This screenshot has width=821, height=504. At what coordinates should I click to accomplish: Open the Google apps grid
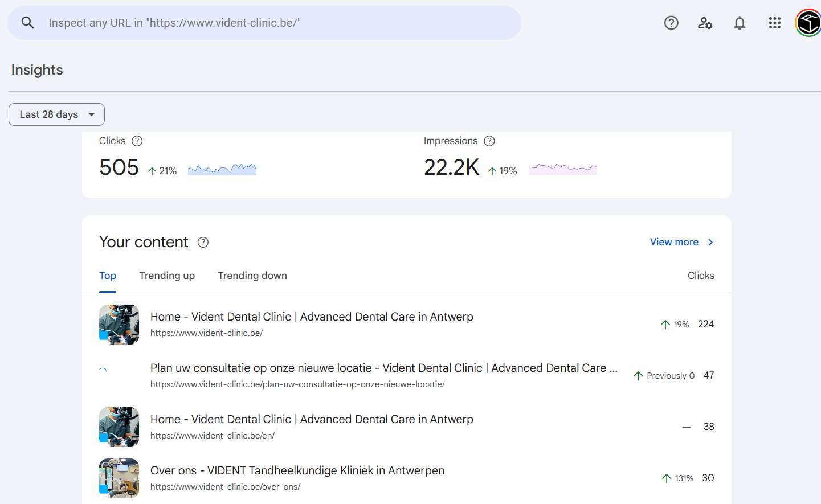pyautogui.click(x=774, y=23)
